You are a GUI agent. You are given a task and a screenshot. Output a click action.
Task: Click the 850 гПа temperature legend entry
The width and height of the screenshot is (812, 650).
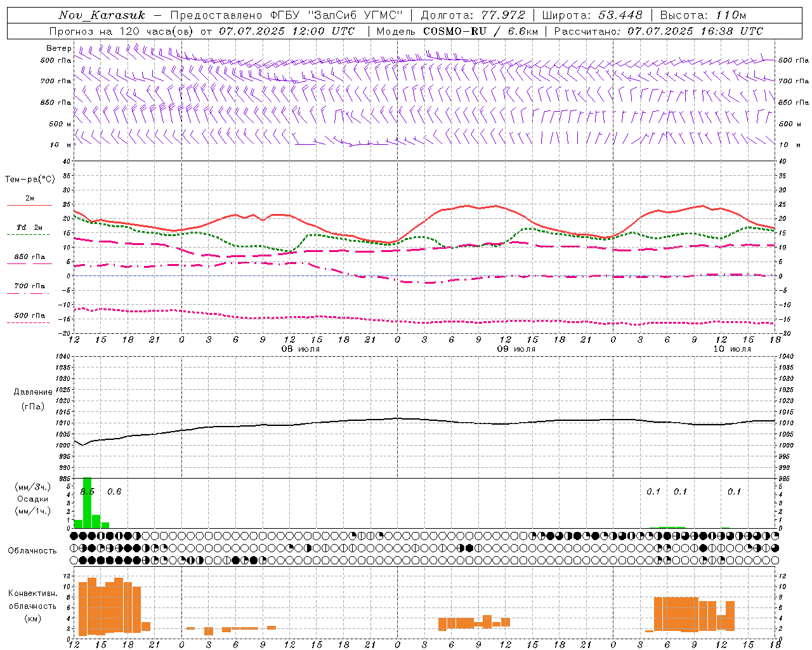pyautogui.click(x=29, y=257)
